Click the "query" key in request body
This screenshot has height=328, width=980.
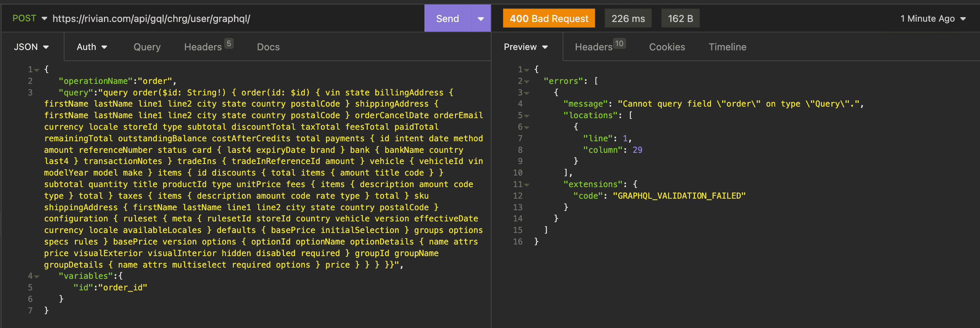pos(76,92)
